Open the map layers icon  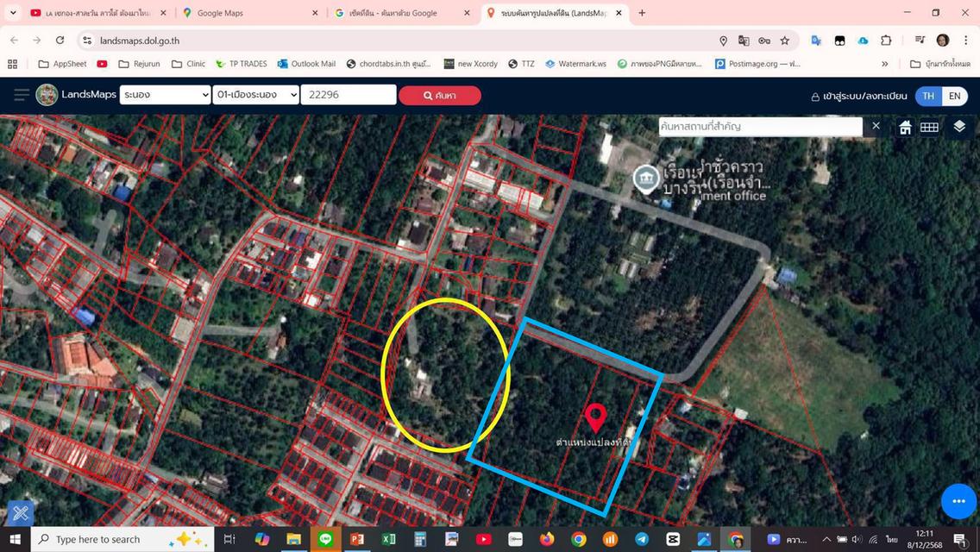[959, 127]
